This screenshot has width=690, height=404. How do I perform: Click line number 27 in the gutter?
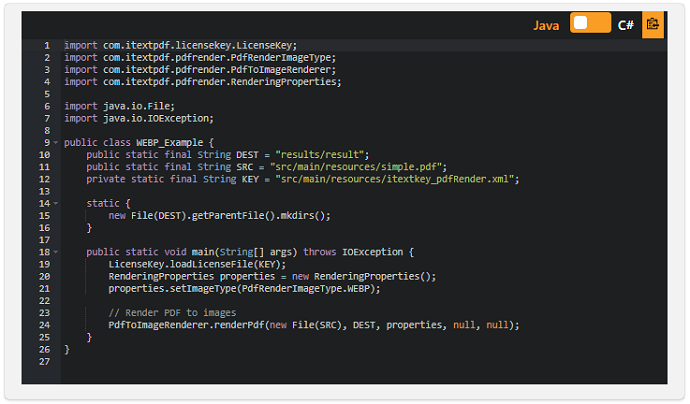44,362
